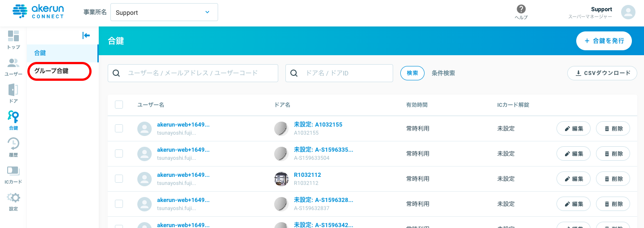Open door link R1032112
The width and height of the screenshot is (644, 228).
click(307, 175)
